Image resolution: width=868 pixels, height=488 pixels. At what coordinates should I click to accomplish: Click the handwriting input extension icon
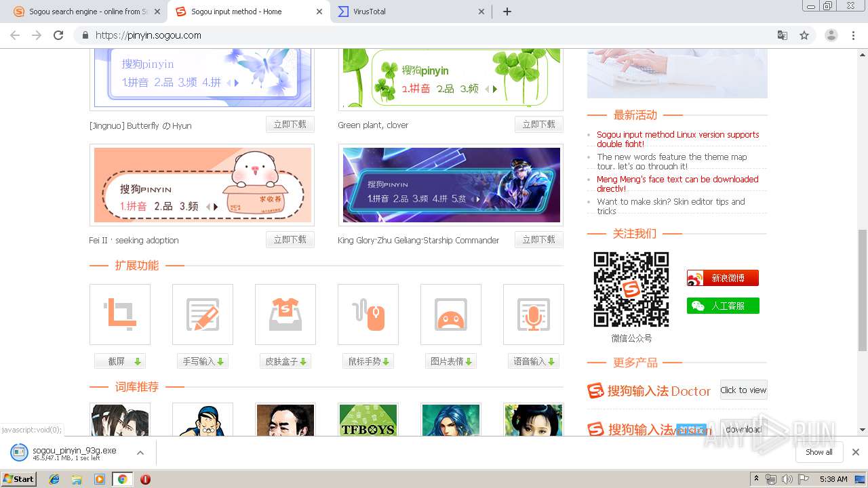(203, 314)
